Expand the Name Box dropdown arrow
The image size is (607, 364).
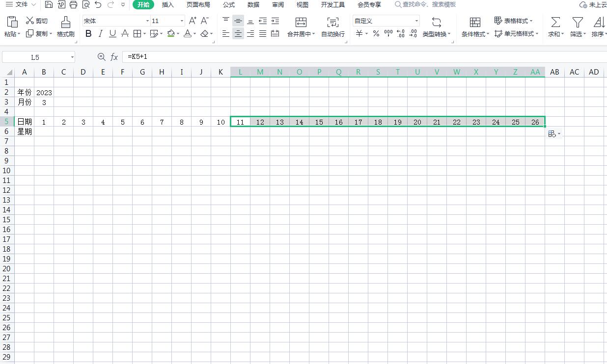point(72,57)
